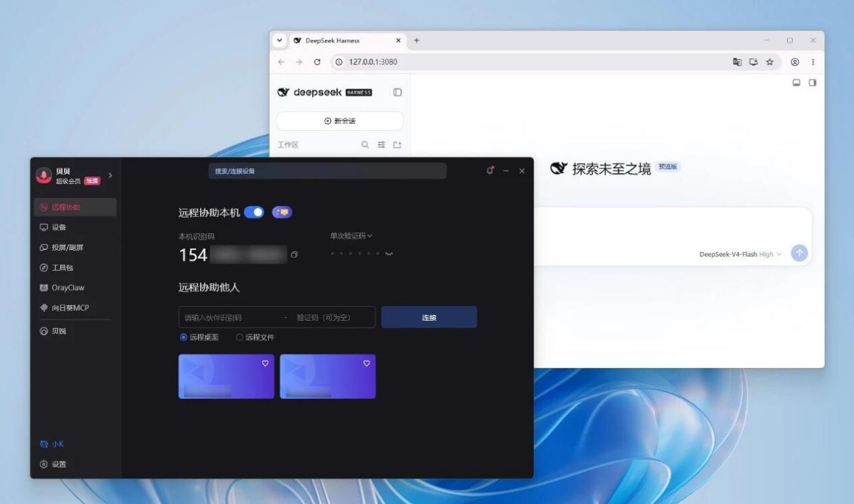Open 贝锐 in the Sunlogin sidebar

tap(75, 331)
